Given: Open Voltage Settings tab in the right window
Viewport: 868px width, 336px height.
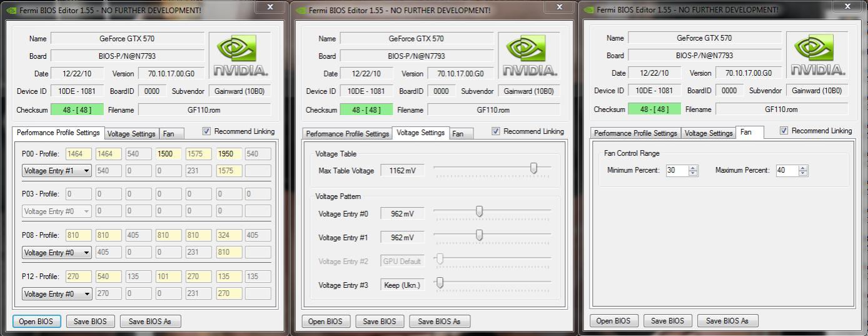Looking at the screenshot, I should point(708,133).
